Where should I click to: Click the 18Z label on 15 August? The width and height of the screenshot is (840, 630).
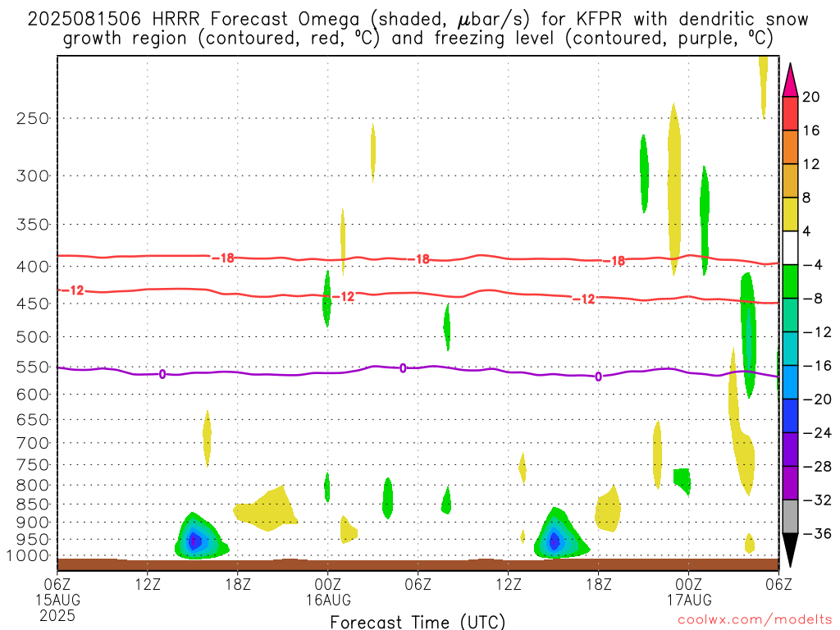238,584
